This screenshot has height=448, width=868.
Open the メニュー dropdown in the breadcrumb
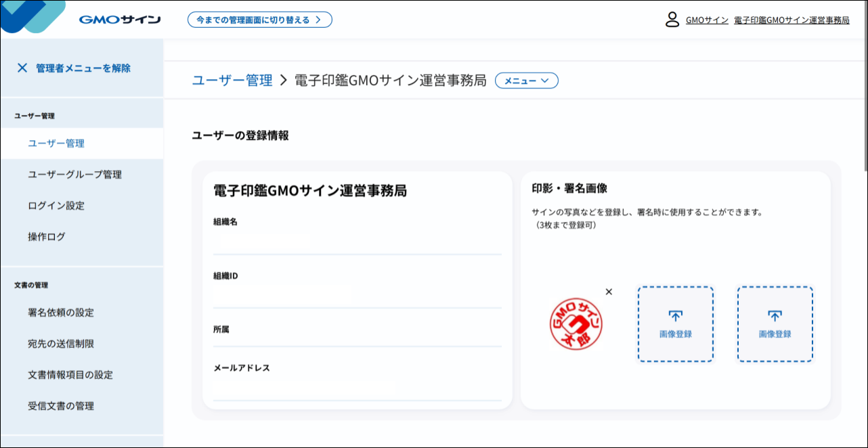[x=526, y=80]
